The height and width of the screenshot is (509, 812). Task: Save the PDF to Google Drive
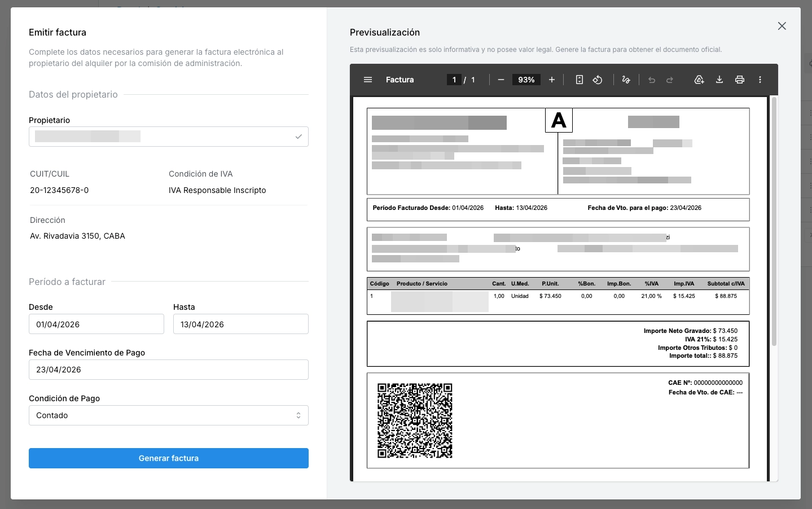click(x=699, y=80)
